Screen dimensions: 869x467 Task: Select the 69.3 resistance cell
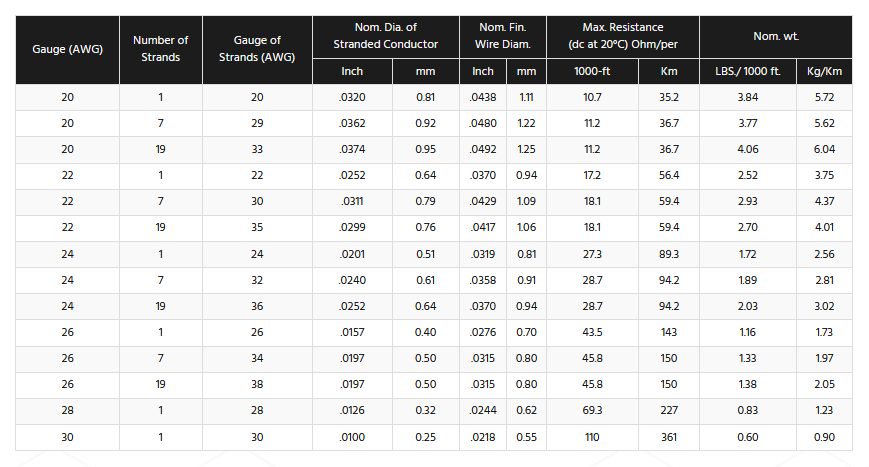tap(592, 411)
